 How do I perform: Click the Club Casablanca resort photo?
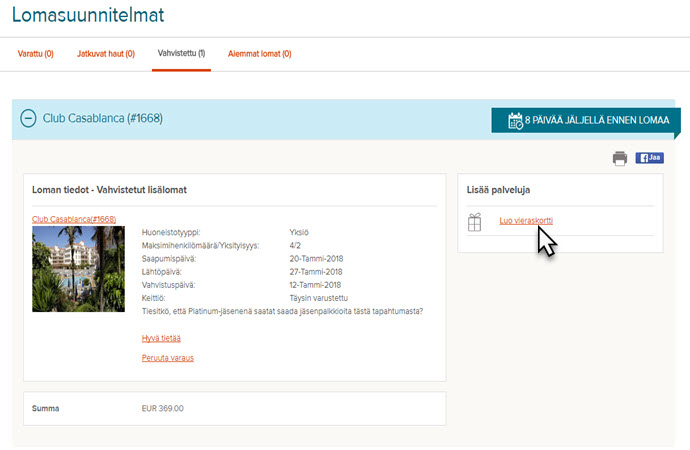(78, 269)
